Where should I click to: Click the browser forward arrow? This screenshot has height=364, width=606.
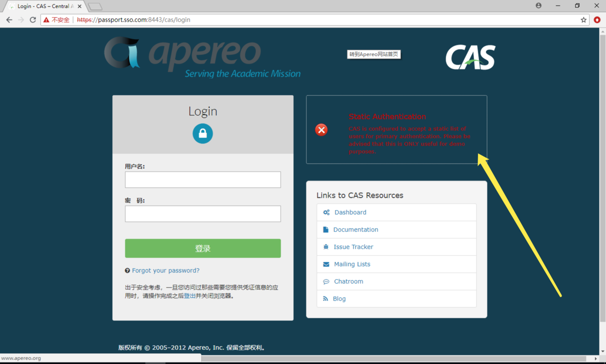21,20
